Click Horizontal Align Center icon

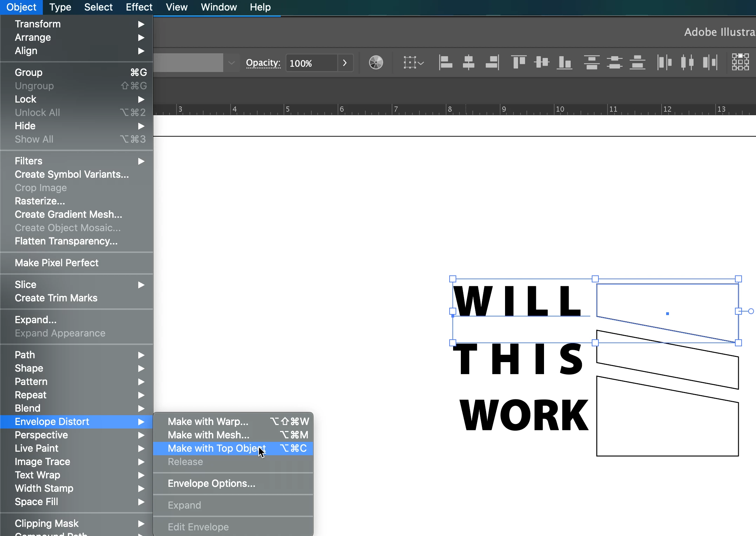pyautogui.click(x=469, y=63)
